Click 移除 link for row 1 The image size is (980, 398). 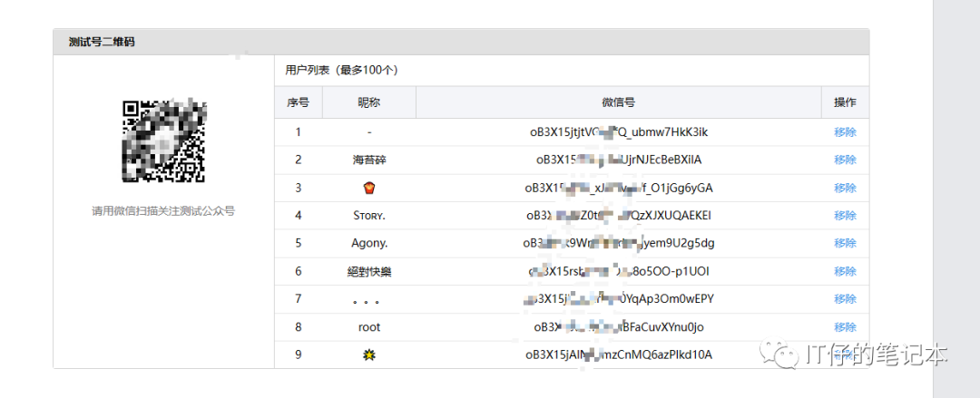845,131
